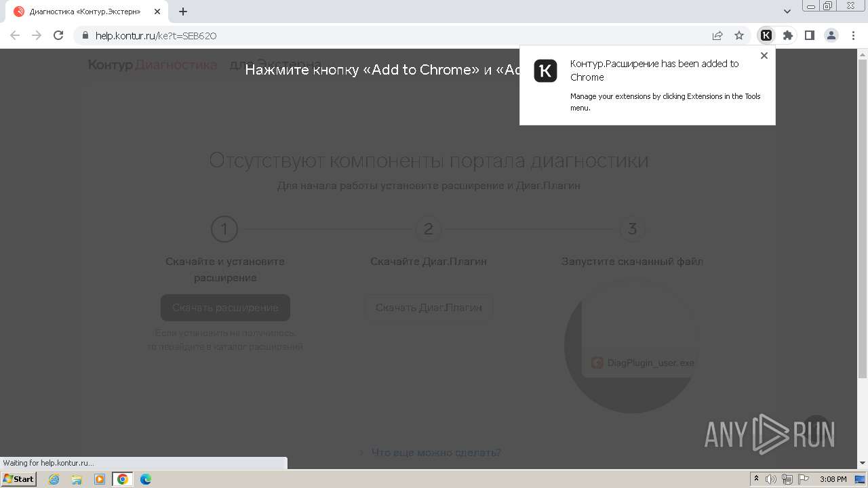Click step 3 circle indicator
Screen dimensions: 868x488
pos(632,229)
